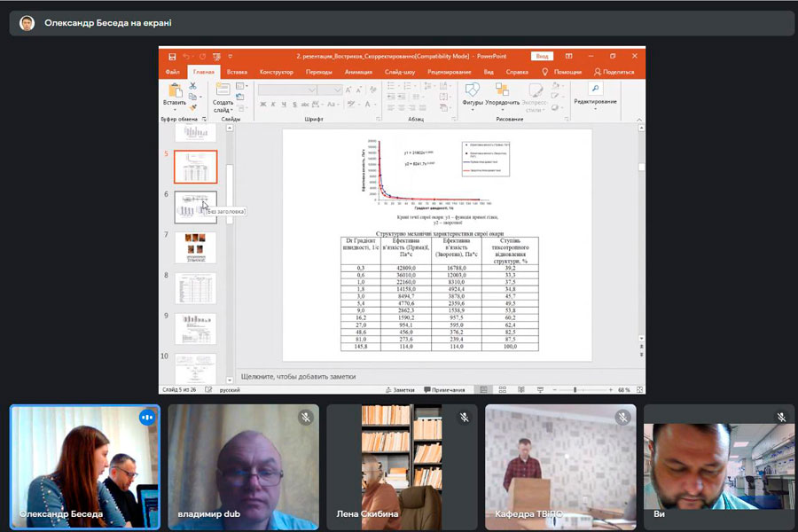Click the zoom slider in status bar
The height and width of the screenshot is (532, 798).
(x=576, y=389)
